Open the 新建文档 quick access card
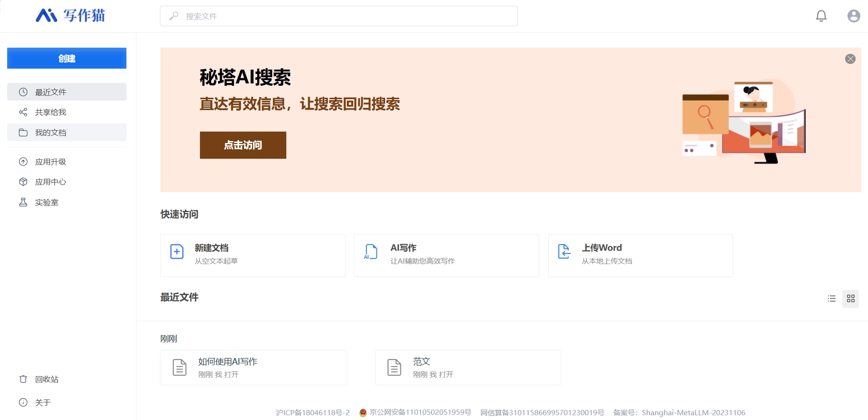Image resolution: width=868 pixels, height=420 pixels. [x=253, y=256]
